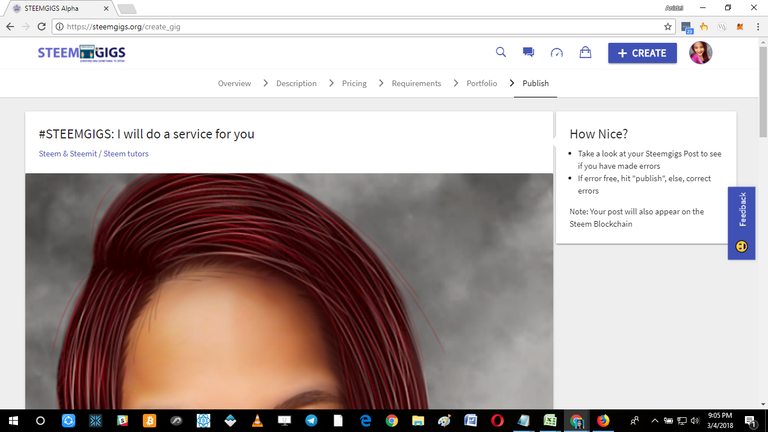Select the Publish step
The image size is (768, 432).
coord(535,83)
